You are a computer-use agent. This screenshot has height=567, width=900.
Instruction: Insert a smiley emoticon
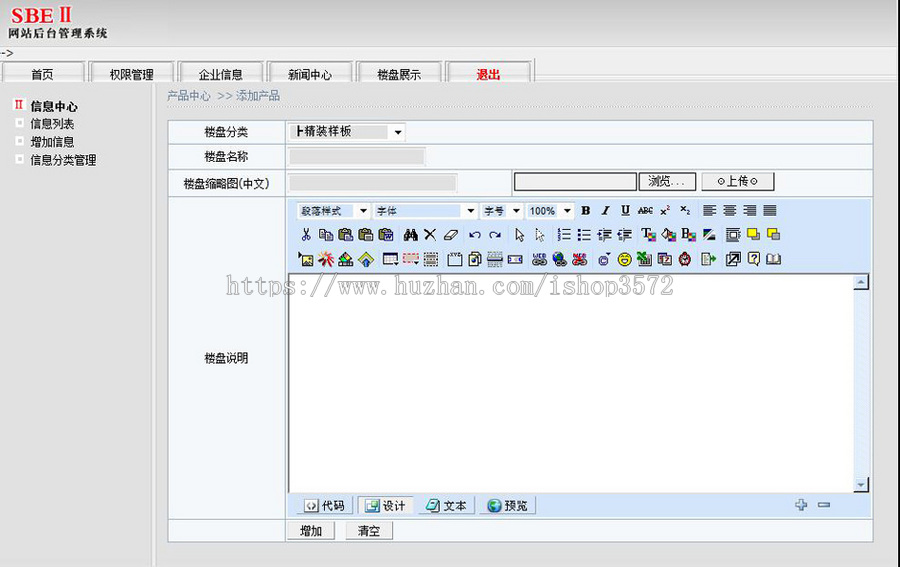624,259
